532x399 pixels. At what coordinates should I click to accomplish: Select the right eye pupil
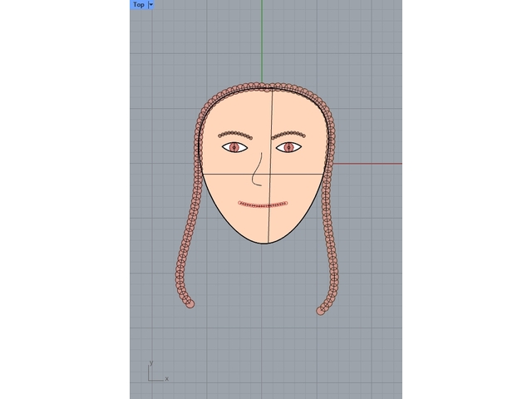click(288, 147)
